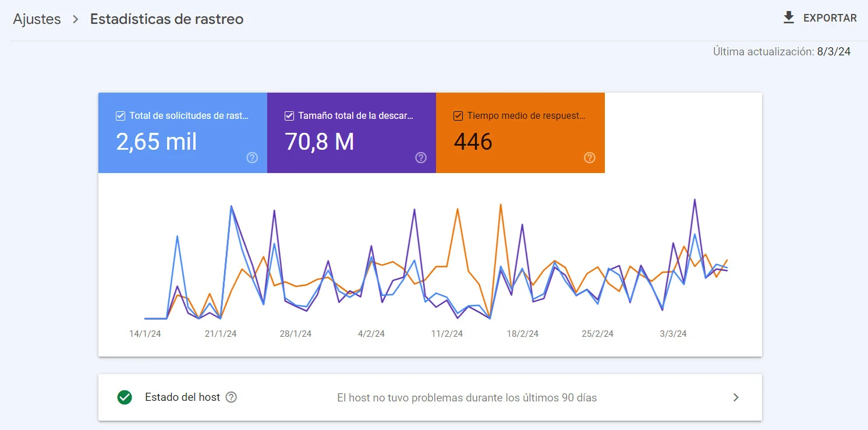Open help for Tiempo medio de respuesta

(590, 157)
